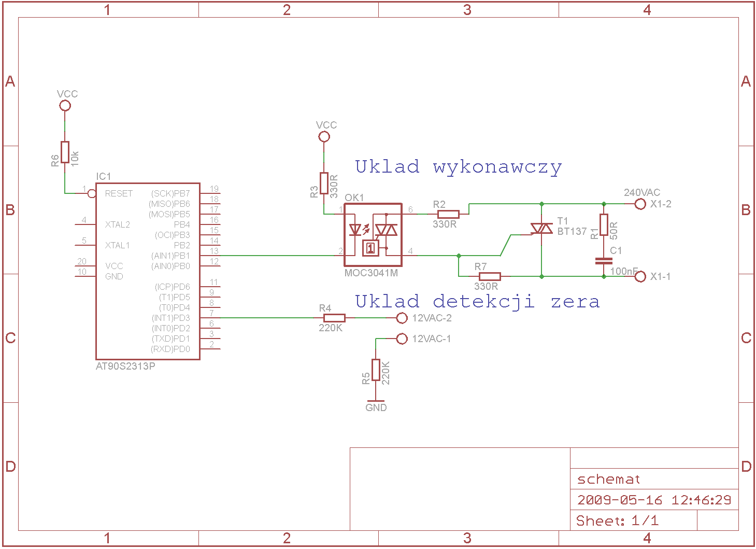Select the BT137 value label

(x=572, y=231)
